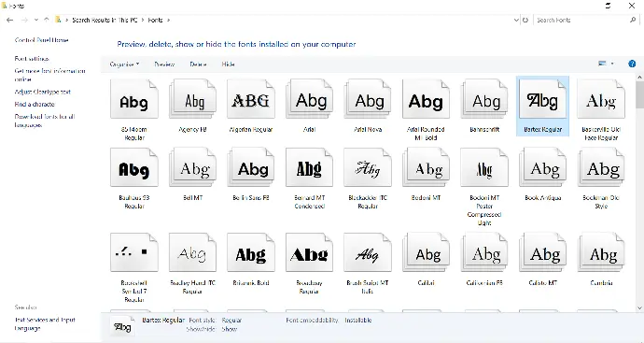
Task: Select the Brush Script MT Italic font
Action: (x=368, y=252)
